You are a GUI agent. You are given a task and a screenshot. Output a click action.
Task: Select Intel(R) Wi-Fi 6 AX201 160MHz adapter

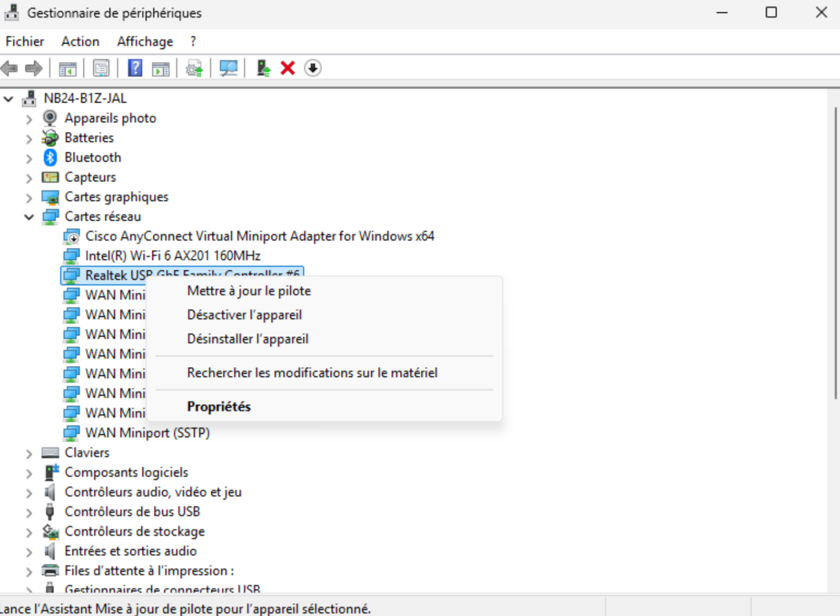[173, 256]
